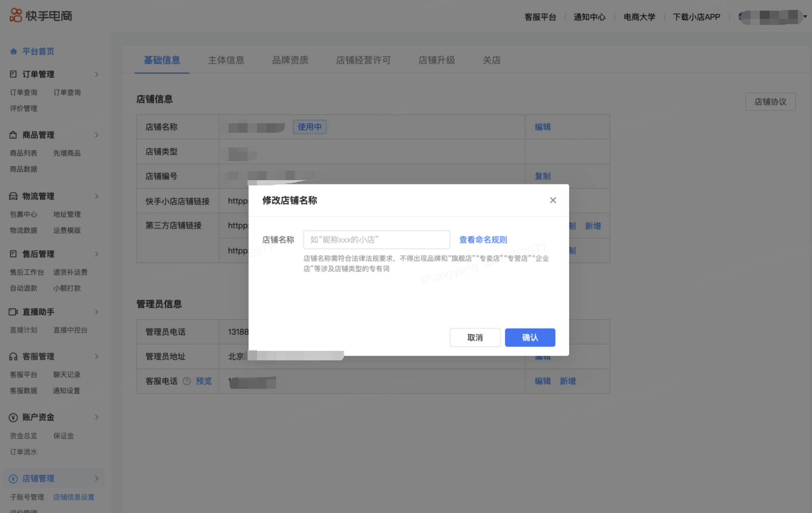Click the 物流管理 truck icon
812x513 pixels.
(x=13, y=196)
